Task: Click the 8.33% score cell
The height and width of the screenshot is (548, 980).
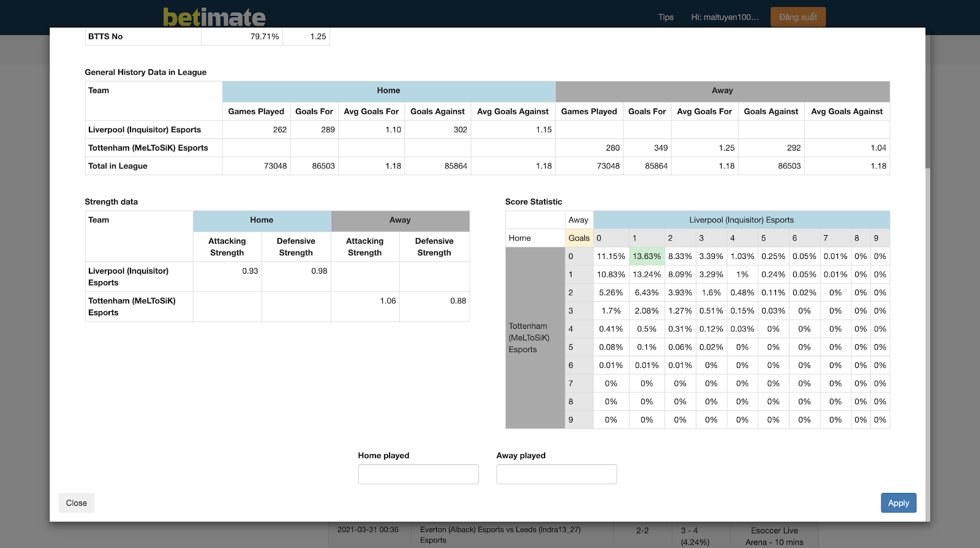Action: tap(680, 256)
